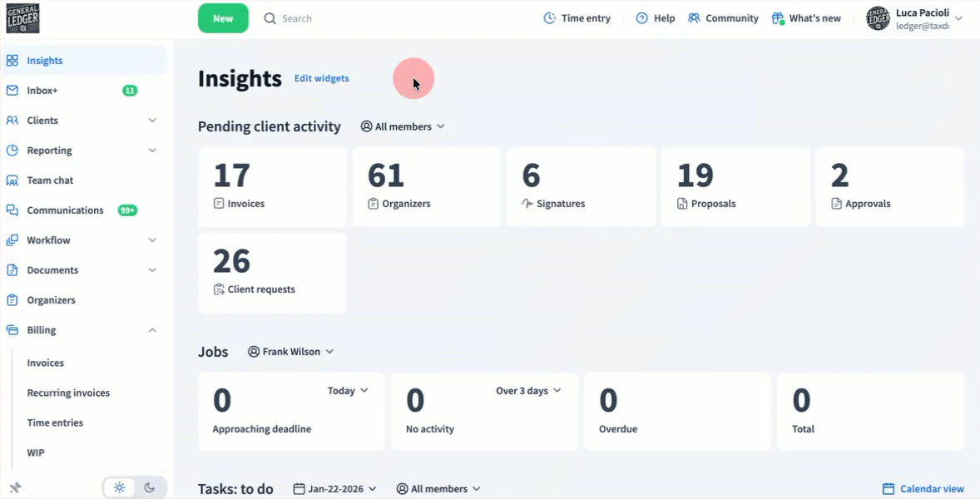The height and width of the screenshot is (499, 980).
Task: Click Edit widgets link
Action: 322,79
